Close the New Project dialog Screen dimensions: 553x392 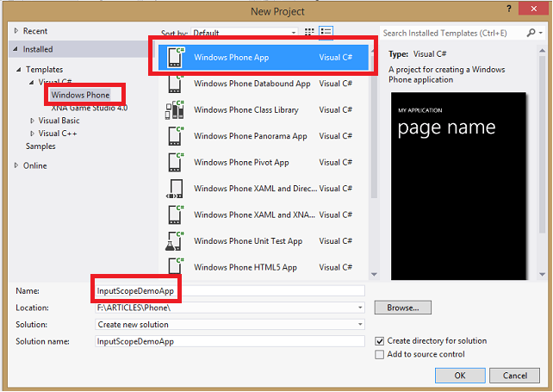point(533,9)
